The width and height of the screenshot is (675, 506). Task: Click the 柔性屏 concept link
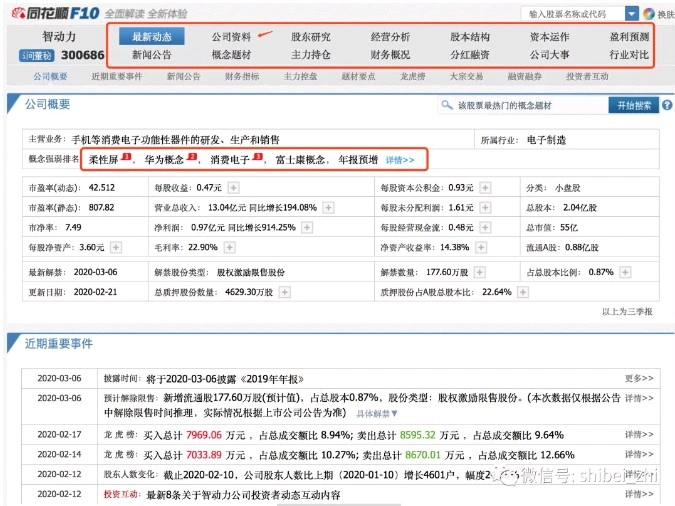(x=104, y=159)
